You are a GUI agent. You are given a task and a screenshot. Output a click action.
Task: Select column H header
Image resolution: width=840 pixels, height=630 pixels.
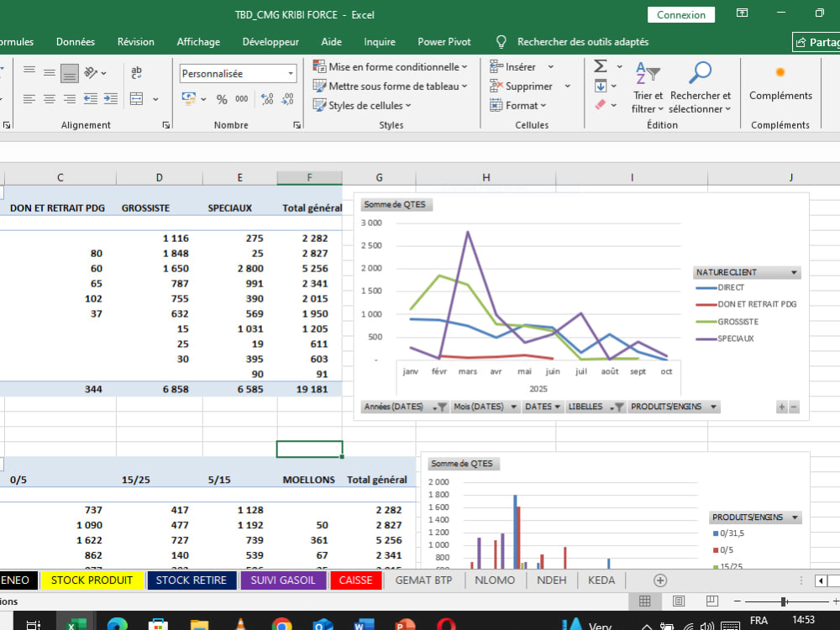486,177
